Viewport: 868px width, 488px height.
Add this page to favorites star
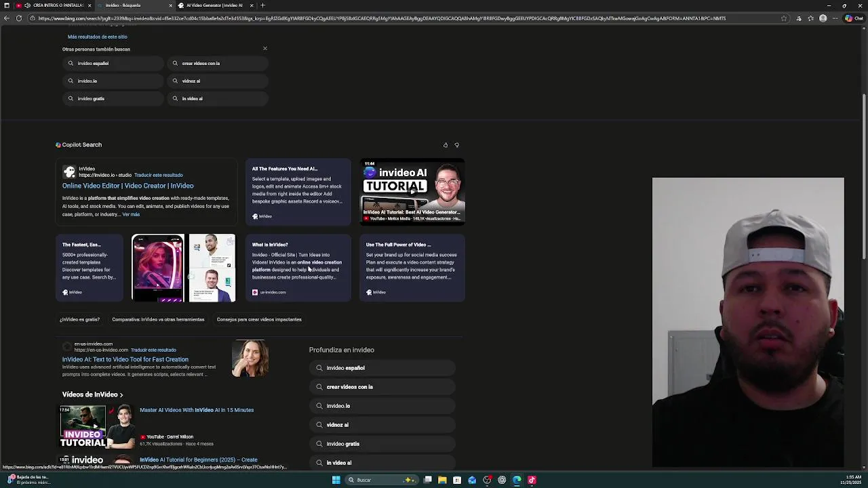pos(784,18)
